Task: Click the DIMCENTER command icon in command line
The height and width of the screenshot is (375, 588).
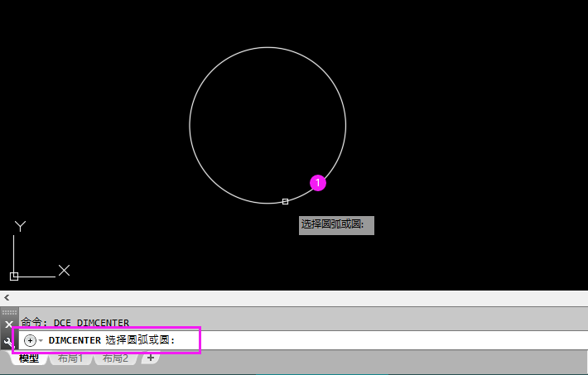Action: tap(30, 340)
